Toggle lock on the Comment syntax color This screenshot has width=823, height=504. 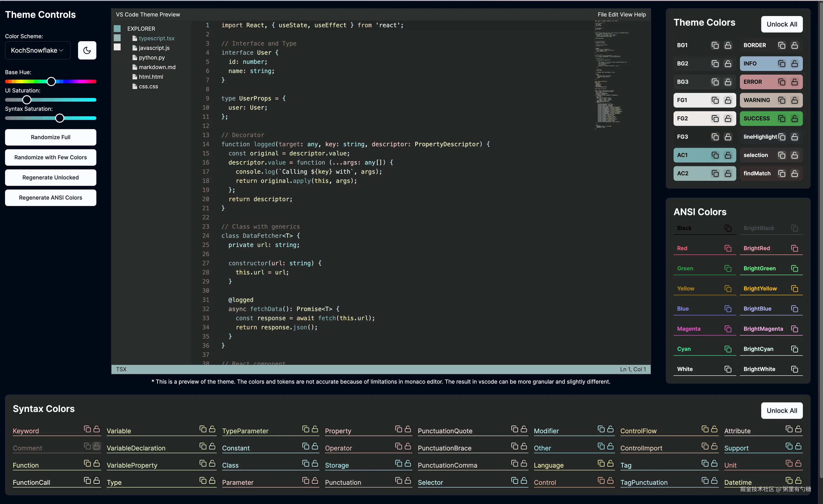click(x=97, y=446)
